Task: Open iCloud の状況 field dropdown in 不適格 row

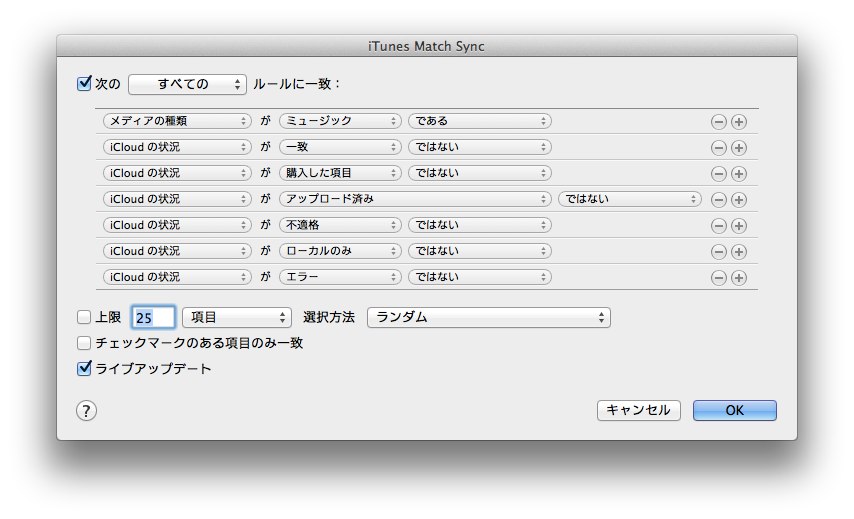Action: 177,225
